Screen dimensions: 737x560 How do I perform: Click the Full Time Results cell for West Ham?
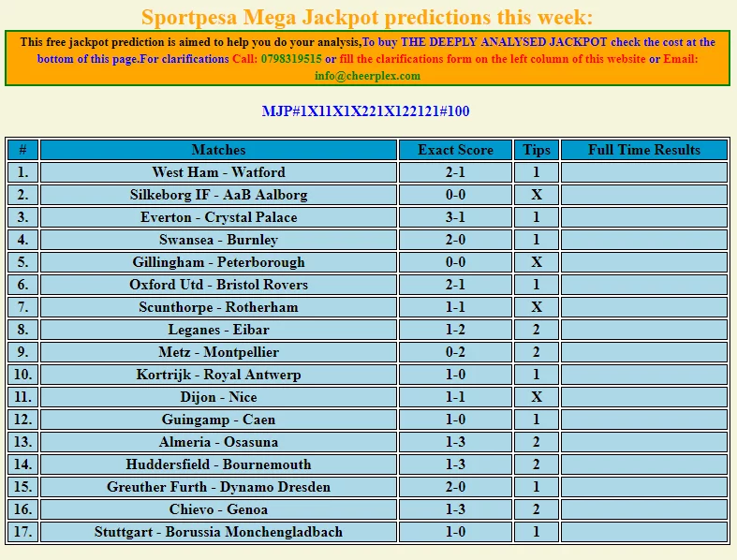[644, 172]
